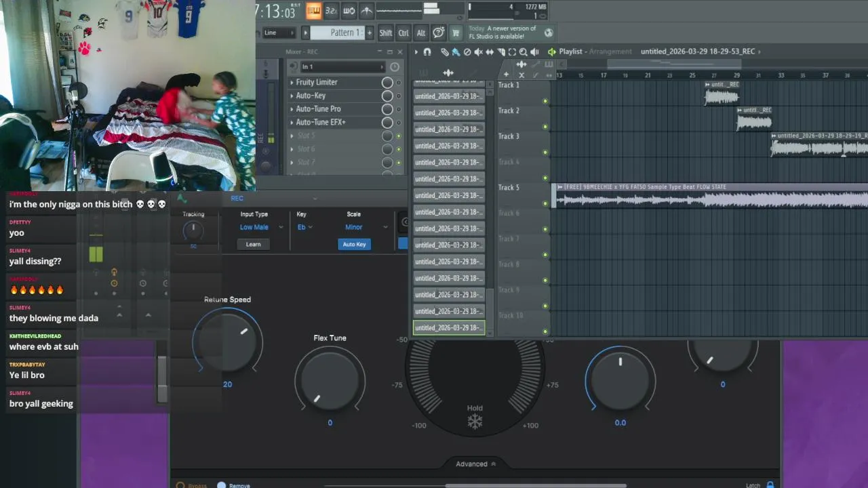868x488 pixels.
Task: Open the tutorial help speech bubble icon
Action: click(439, 33)
